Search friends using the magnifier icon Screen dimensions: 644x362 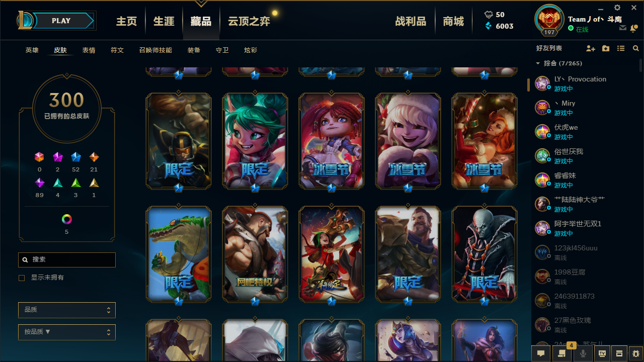(636, 48)
